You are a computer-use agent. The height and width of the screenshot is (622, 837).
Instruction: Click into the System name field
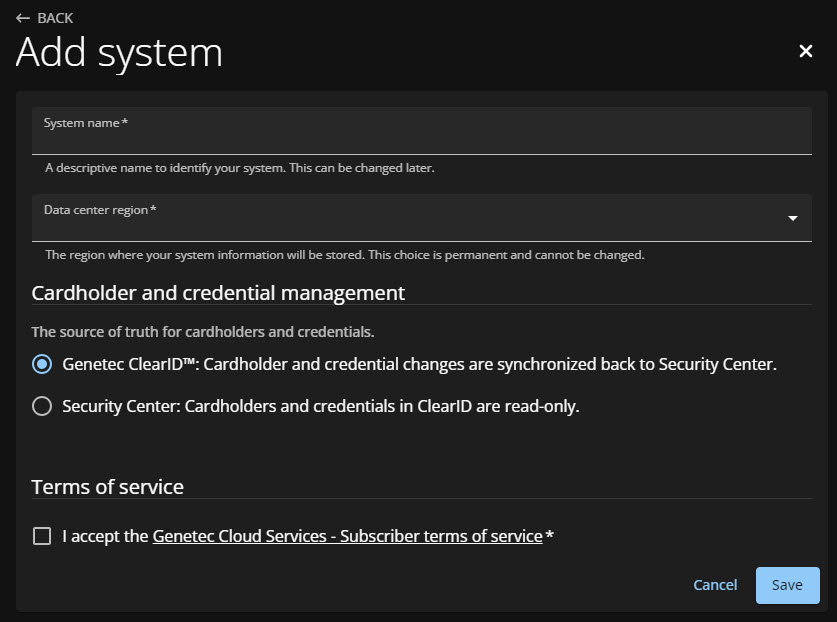421,137
